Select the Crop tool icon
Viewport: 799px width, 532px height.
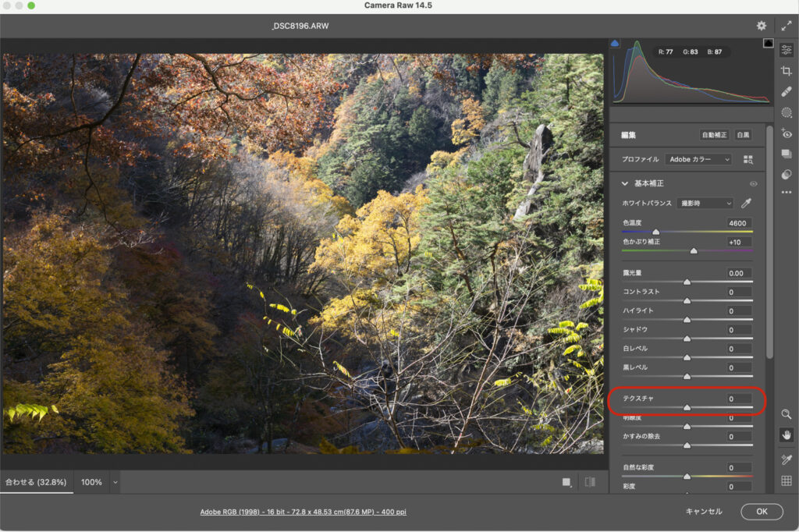(787, 71)
